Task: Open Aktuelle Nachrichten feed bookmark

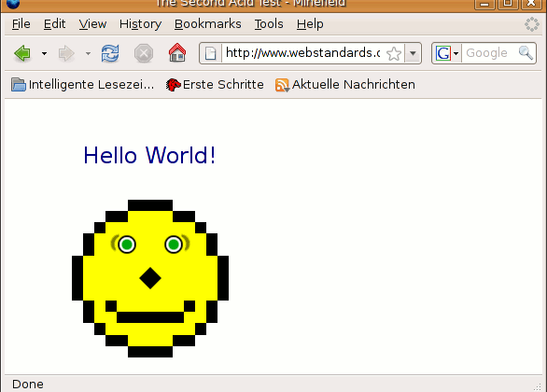Action: (x=345, y=85)
